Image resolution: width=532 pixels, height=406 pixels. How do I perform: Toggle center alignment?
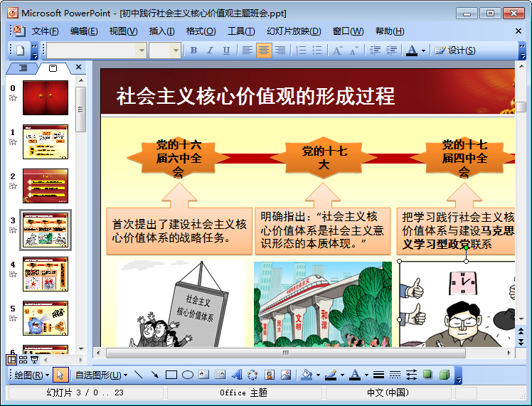coord(264,50)
